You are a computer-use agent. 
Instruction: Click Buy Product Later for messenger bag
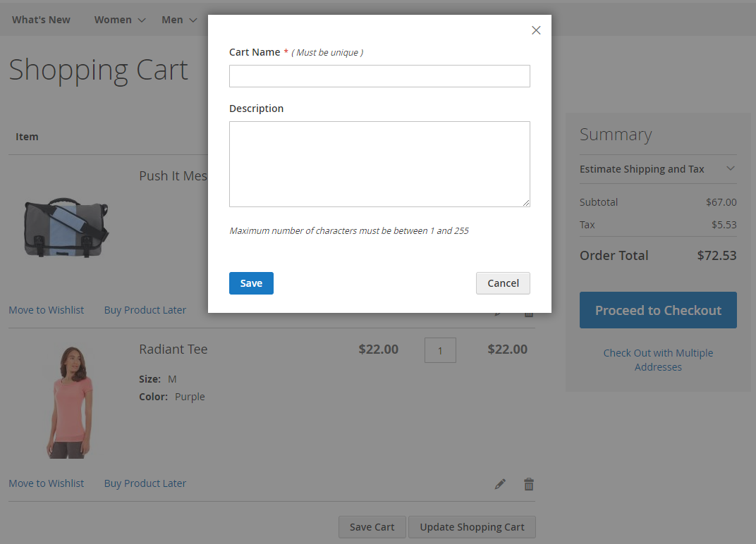[145, 310]
